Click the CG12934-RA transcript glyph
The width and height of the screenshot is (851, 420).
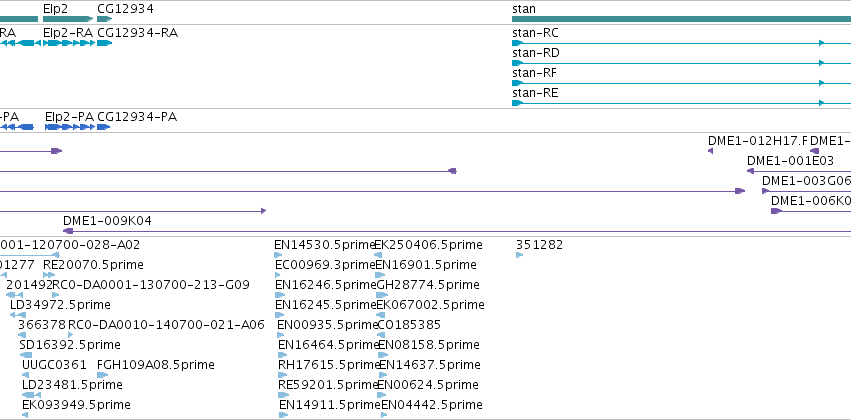tap(105, 43)
